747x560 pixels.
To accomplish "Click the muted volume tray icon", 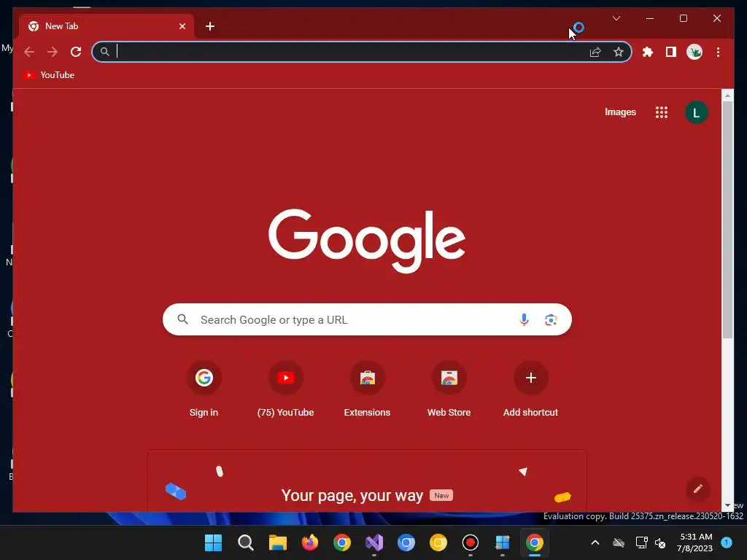I will pos(659,542).
